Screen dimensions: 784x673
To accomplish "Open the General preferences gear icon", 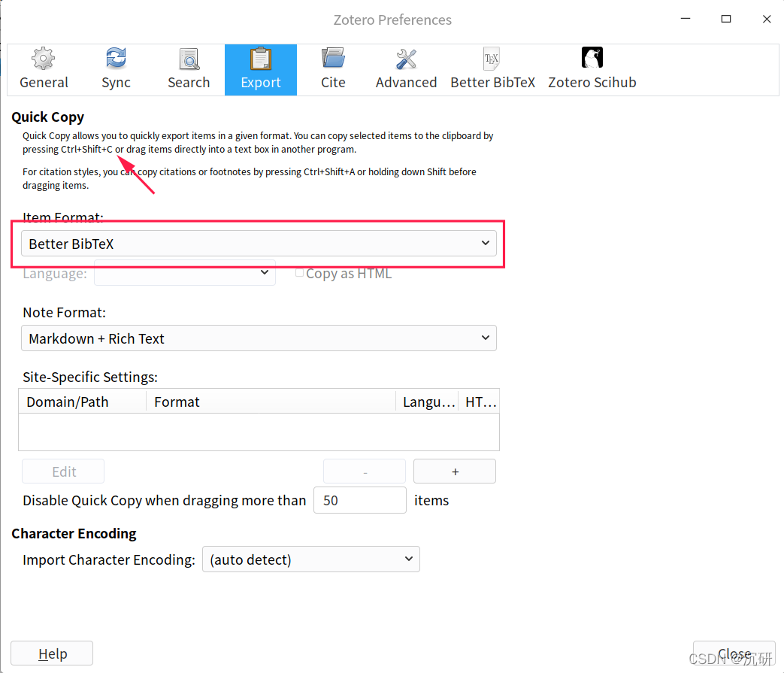I will tap(44, 59).
